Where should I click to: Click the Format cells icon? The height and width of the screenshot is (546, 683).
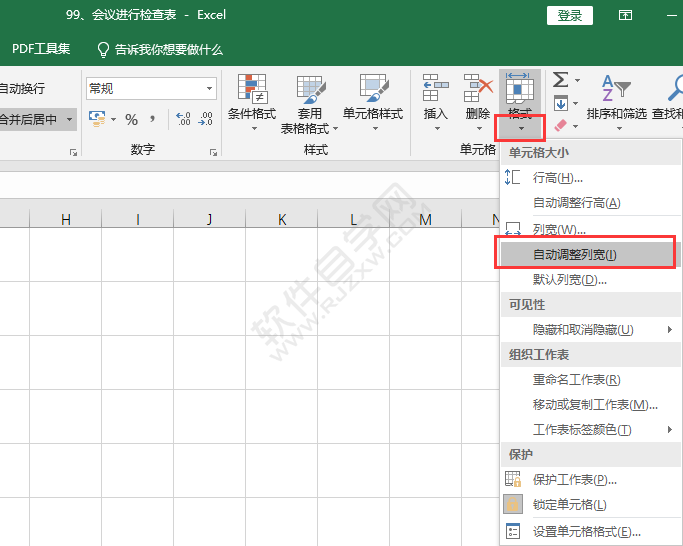(520, 88)
